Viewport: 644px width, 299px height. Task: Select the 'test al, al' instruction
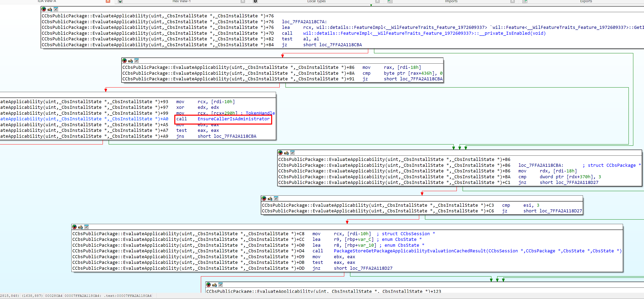[300, 39]
